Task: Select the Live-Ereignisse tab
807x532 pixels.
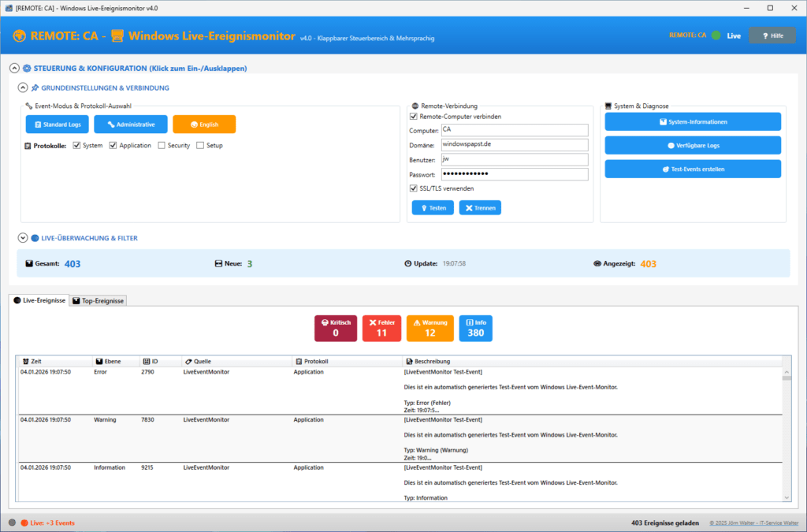Action: point(39,300)
